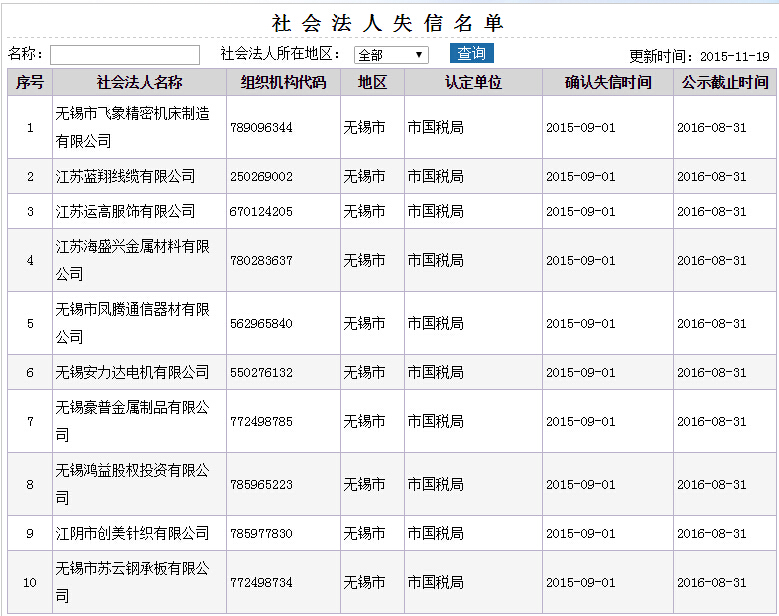This screenshot has width=779, height=616.
Task: Click the 认定单位 column header
Action: click(x=473, y=82)
